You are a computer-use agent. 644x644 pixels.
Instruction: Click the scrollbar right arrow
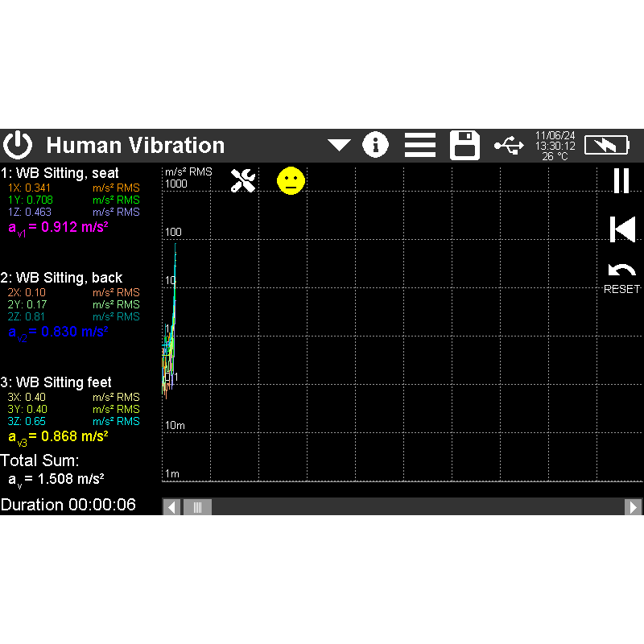[633, 507]
